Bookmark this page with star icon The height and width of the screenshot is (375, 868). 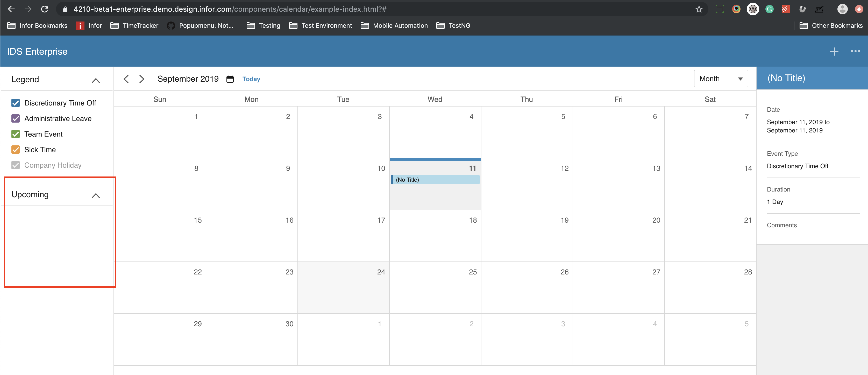point(699,9)
